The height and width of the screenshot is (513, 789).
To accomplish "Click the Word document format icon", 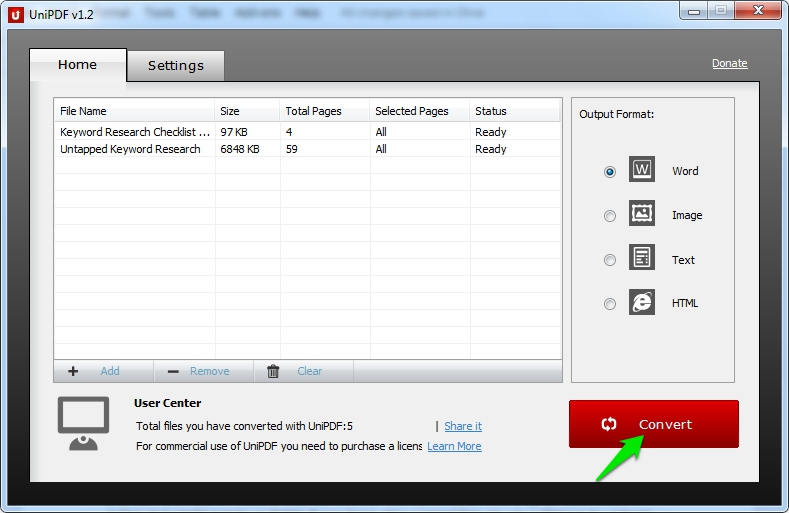I will point(642,169).
